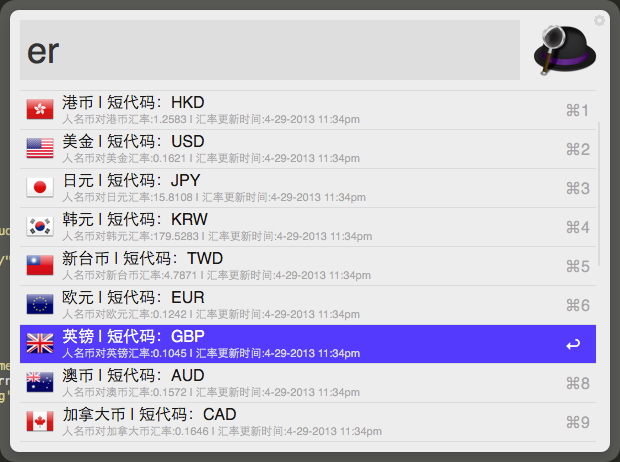
Task: Pick the KRW result title
Action: [135, 219]
